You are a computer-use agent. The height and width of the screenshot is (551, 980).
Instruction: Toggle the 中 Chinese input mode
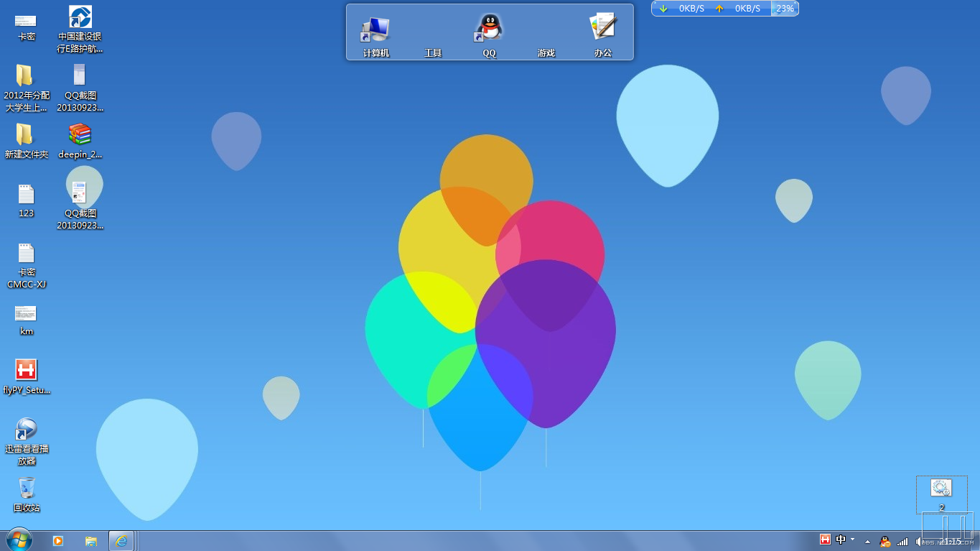click(841, 540)
